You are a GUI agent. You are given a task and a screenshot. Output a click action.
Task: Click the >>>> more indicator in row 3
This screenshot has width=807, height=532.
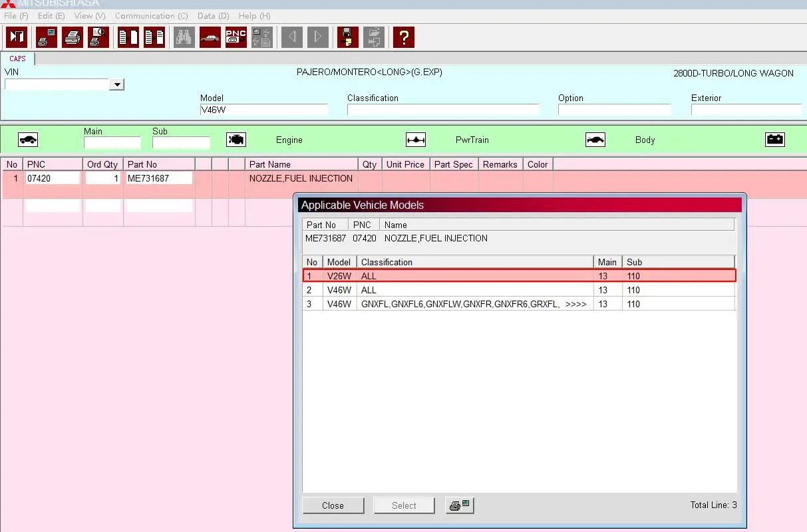point(576,304)
